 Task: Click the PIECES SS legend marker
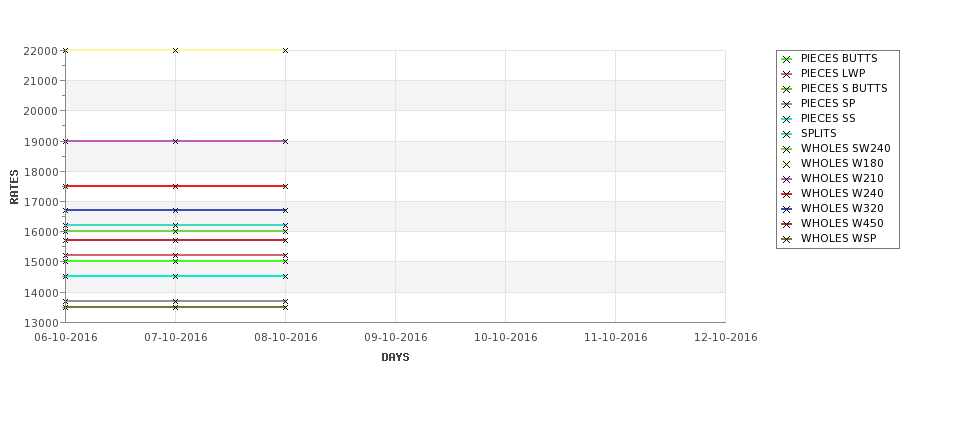coord(786,119)
